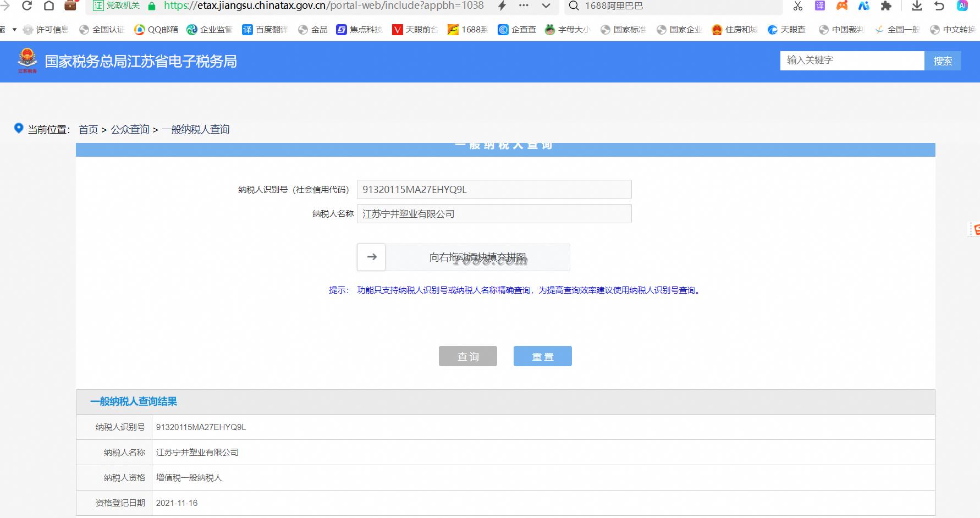Open the 企查查 bookmark
This screenshot has height=518, width=980.
coord(517,30)
